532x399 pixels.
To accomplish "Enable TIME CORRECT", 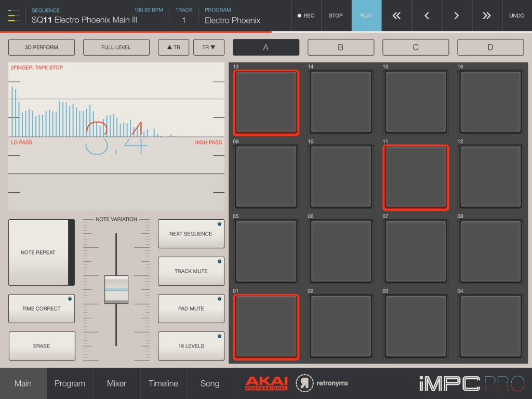I will [x=42, y=308].
